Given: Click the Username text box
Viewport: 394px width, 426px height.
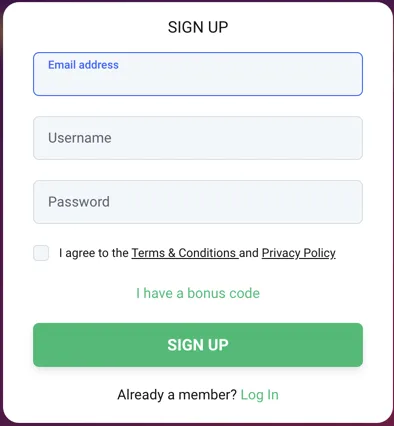Looking at the screenshot, I should 198,138.
